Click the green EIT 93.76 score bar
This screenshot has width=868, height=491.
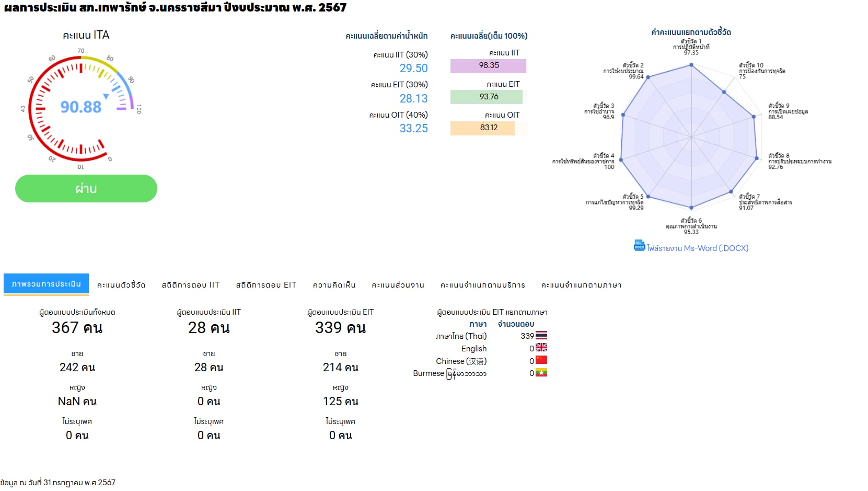[487, 97]
